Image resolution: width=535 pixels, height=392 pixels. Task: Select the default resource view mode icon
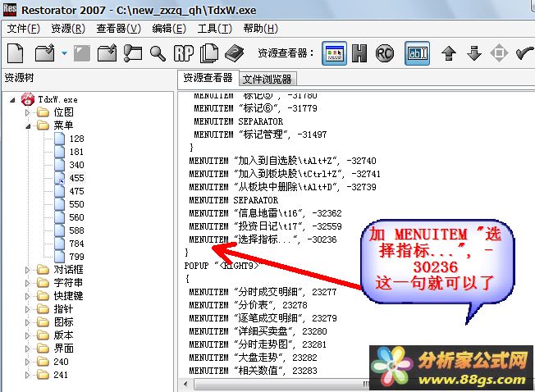(x=335, y=53)
